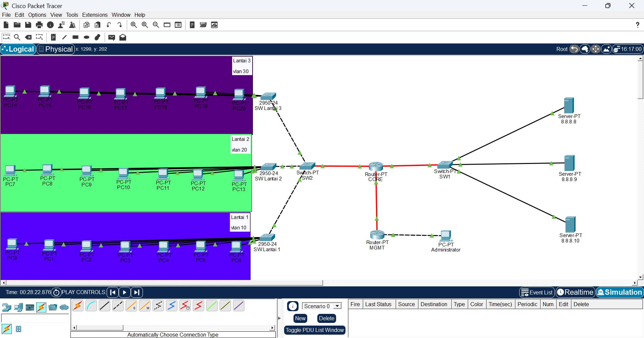This screenshot has height=338, width=644.
Task: Select the Switch-PT SW1 device
Action: pos(445,165)
